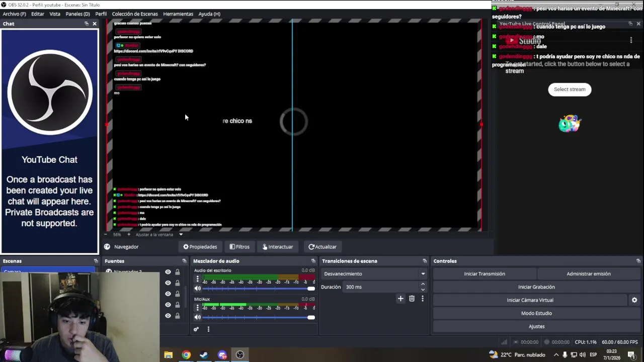
Task: Toggle lock on Navegador 3 source
Action: point(177,272)
